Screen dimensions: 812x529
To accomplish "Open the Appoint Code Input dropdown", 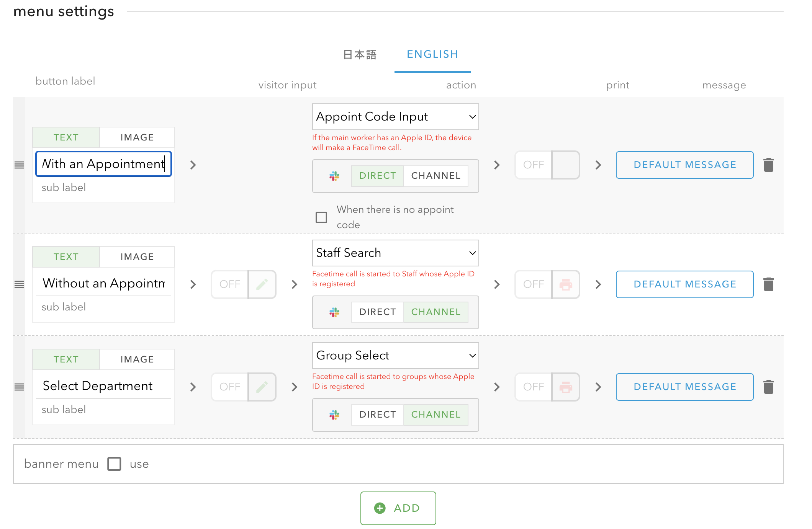I will pyautogui.click(x=395, y=117).
